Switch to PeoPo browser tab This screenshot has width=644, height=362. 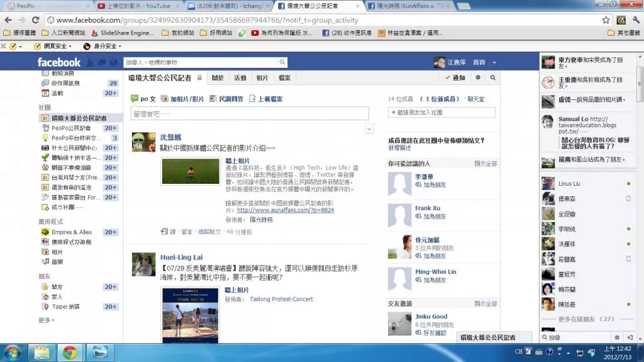click(x=47, y=6)
